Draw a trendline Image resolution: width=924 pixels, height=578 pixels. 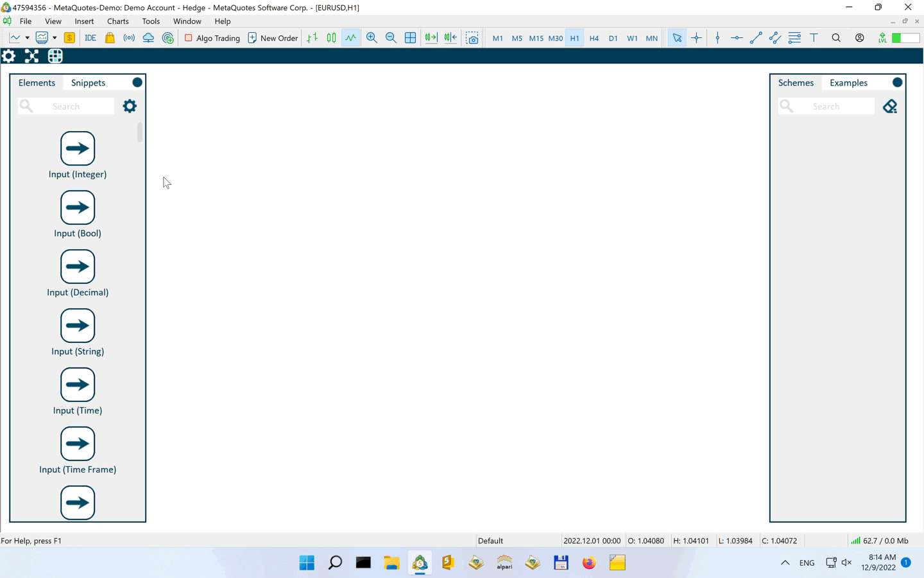click(x=756, y=38)
